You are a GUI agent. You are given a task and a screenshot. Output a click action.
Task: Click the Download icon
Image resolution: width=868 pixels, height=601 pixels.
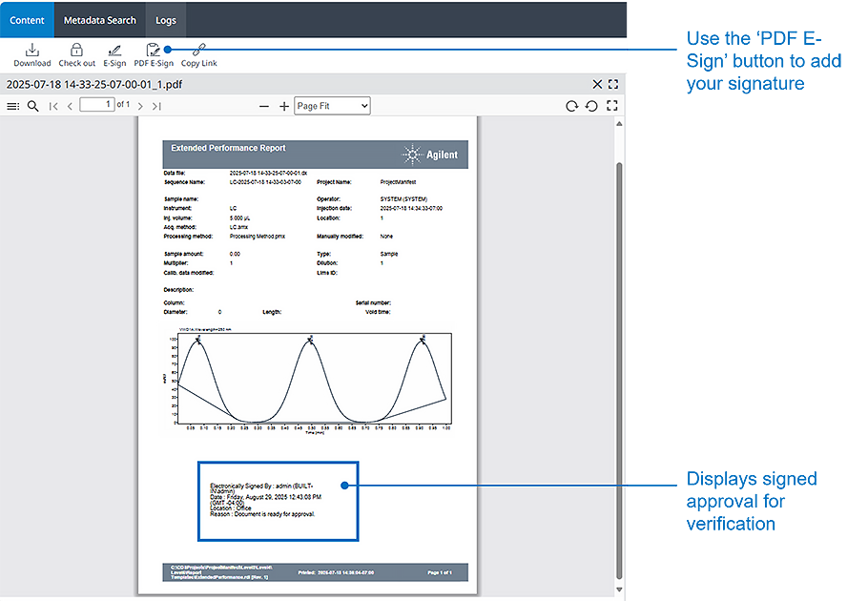[x=31, y=51]
